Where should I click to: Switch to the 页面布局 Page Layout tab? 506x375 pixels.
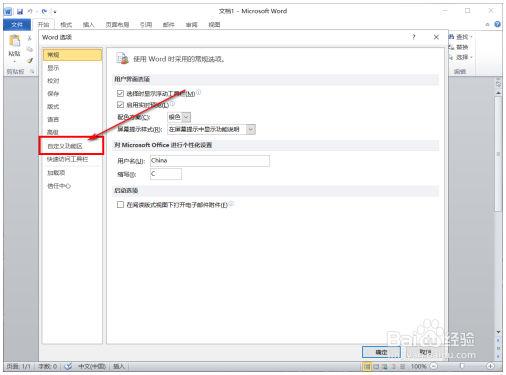(117, 24)
